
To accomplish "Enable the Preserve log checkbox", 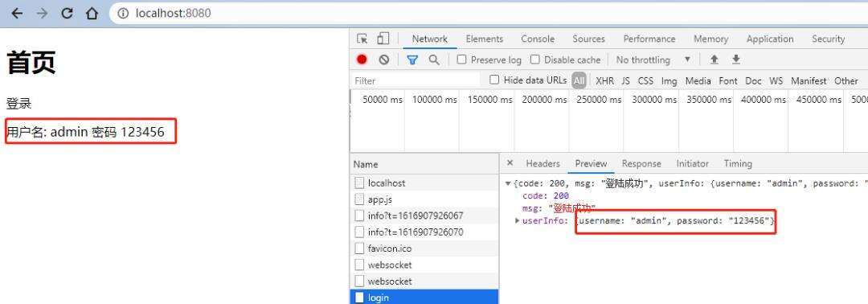I will [x=461, y=60].
